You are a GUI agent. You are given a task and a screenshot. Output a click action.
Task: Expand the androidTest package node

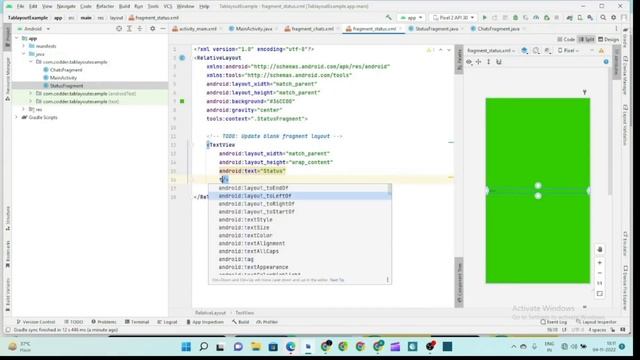coord(31,93)
